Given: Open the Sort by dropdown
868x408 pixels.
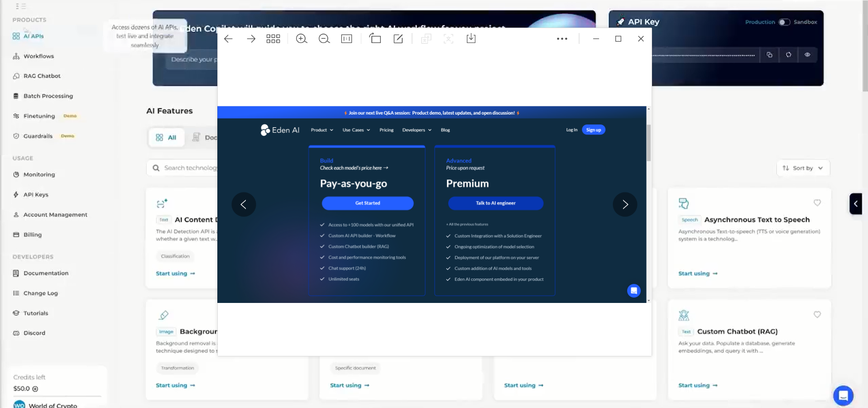Looking at the screenshot, I should pyautogui.click(x=803, y=168).
